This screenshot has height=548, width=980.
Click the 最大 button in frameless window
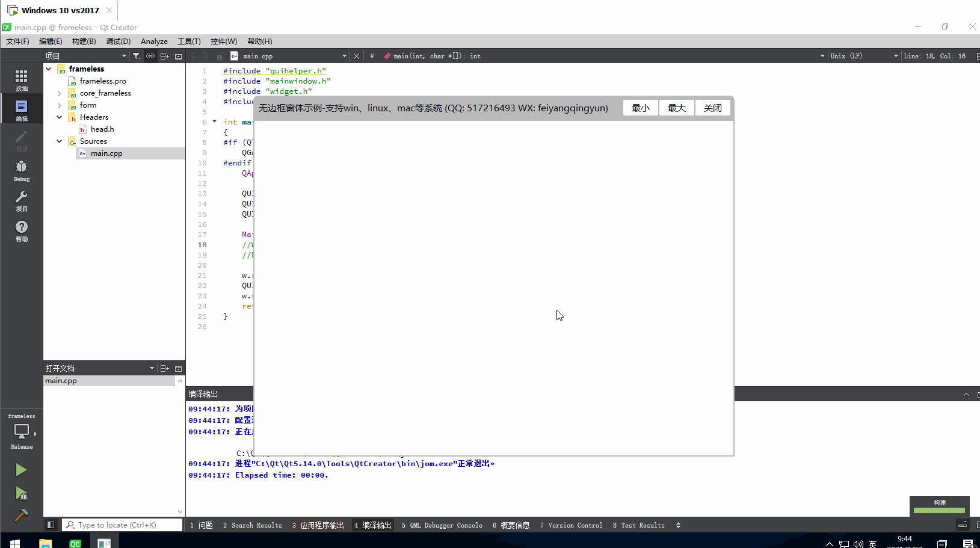677,108
